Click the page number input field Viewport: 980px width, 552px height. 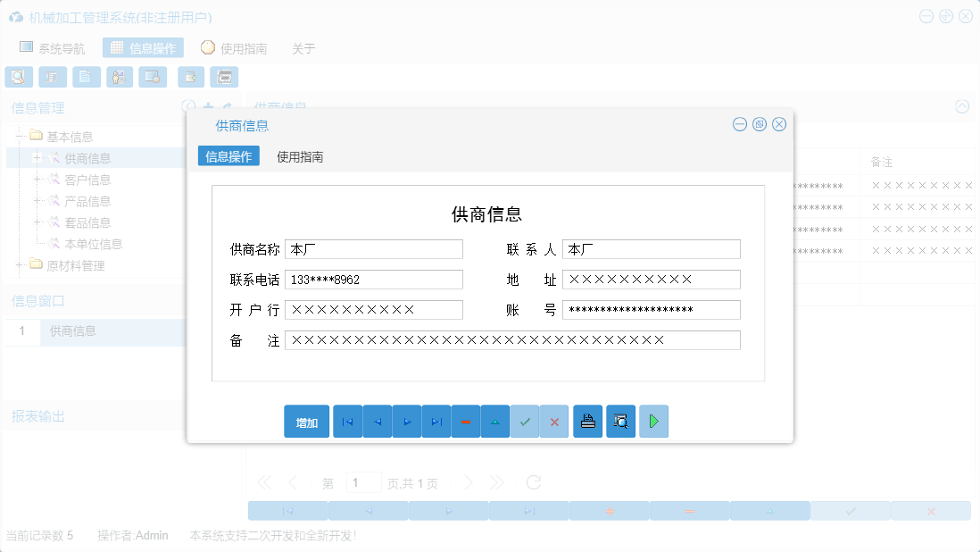coord(363,481)
